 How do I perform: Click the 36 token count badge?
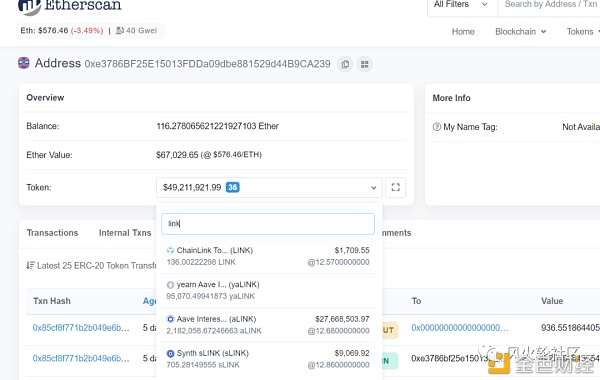pos(233,187)
